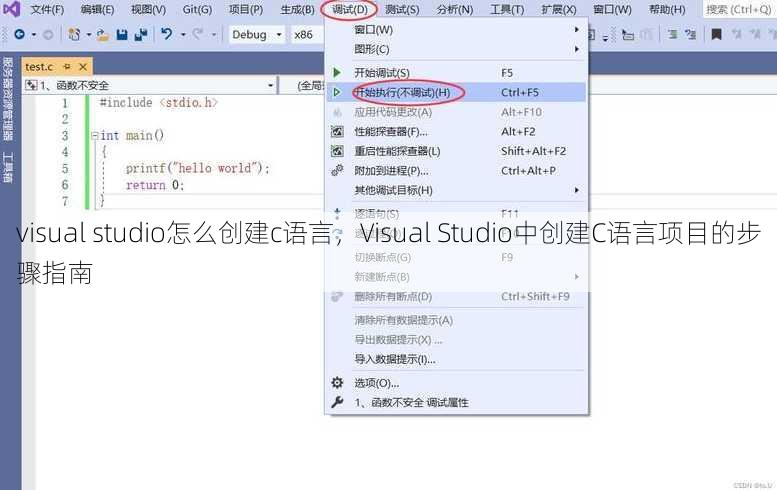Expand the 图形(C) submenu
The image size is (777, 490).
577,49
